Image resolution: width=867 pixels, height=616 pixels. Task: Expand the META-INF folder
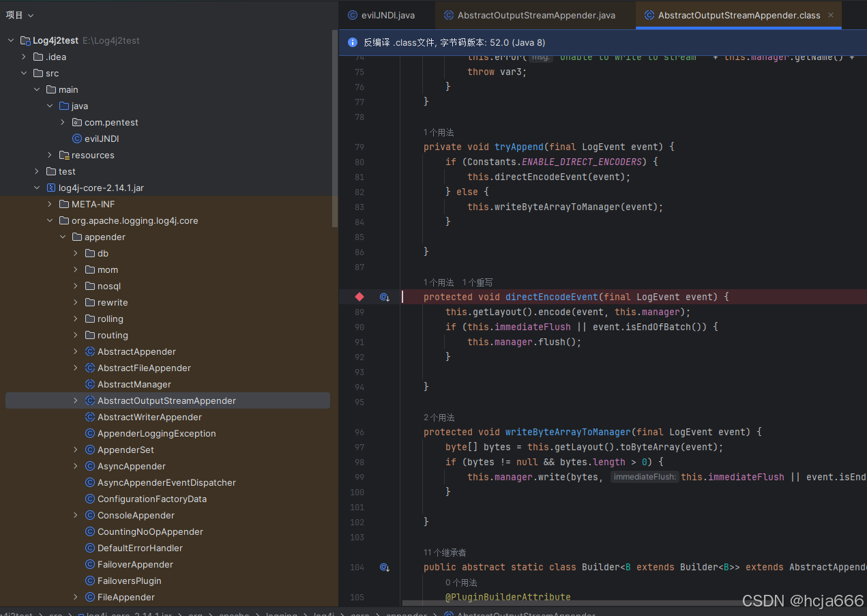coord(50,204)
